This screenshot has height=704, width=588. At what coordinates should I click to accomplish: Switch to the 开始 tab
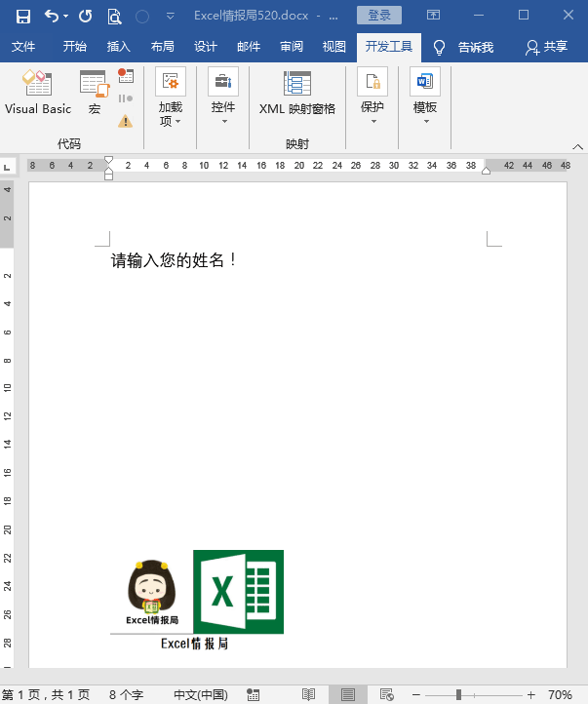(74, 46)
